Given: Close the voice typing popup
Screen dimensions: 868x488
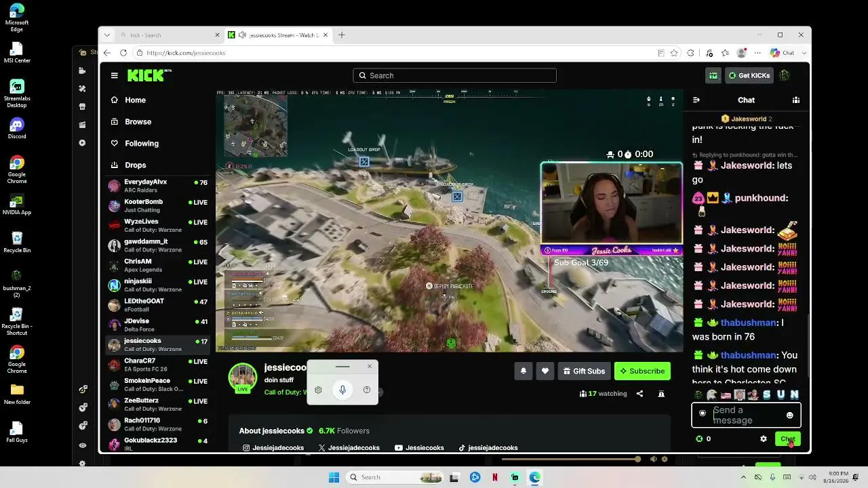Looking at the screenshot, I should 370,367.
